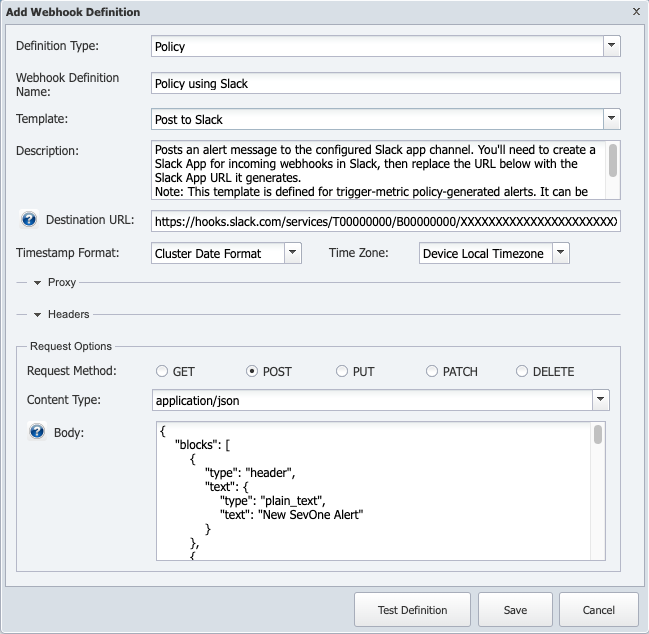Expand the Proxy section

click(37, 283)
